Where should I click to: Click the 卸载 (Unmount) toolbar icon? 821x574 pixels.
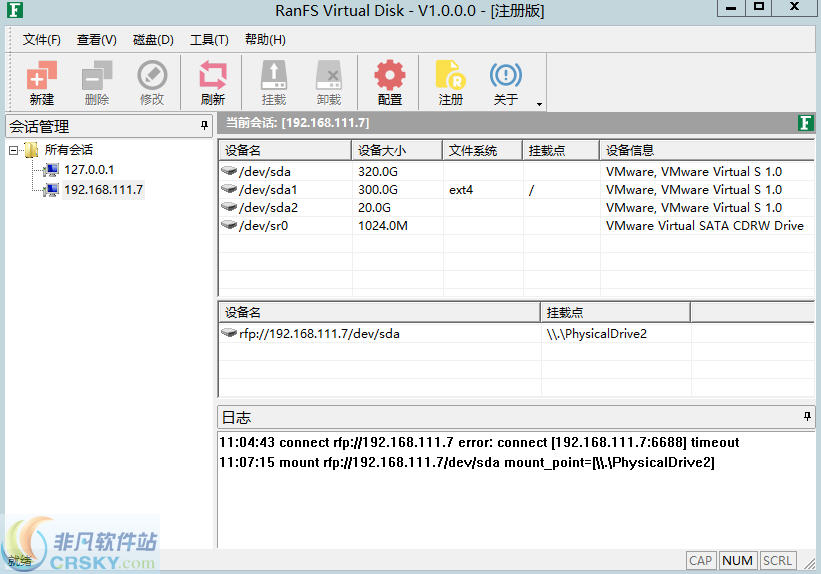(329, 83)
